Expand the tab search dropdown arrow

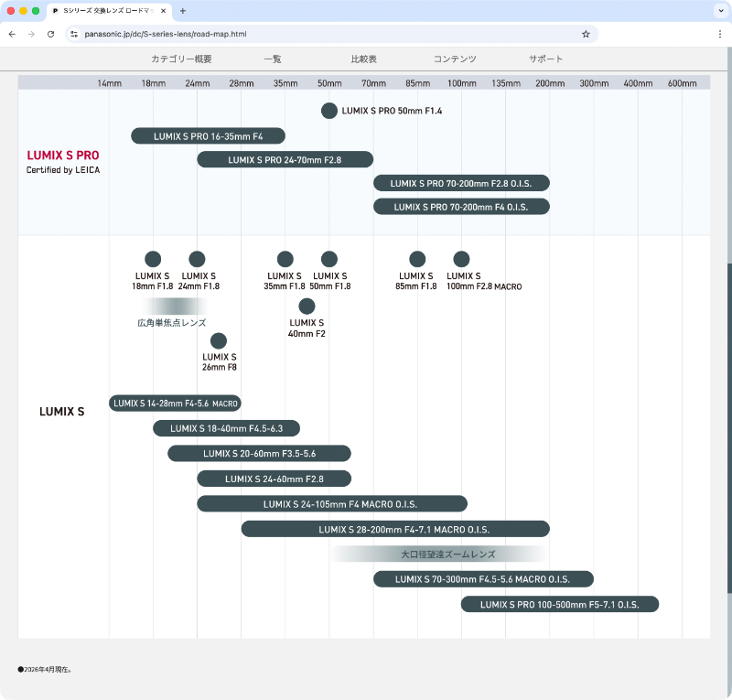[x=721, y=11]
